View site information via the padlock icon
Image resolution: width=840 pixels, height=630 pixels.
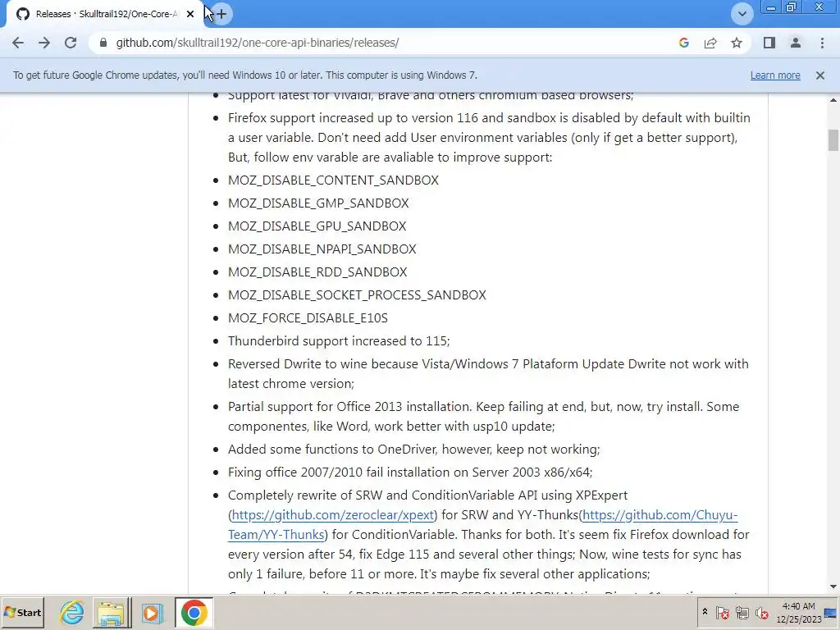[x=103, y=43]
